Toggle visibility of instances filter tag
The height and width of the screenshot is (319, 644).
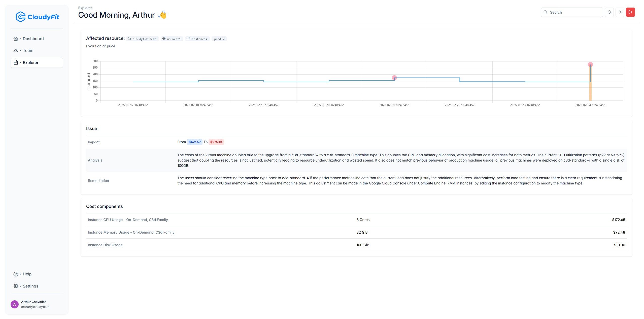[197, 39]
